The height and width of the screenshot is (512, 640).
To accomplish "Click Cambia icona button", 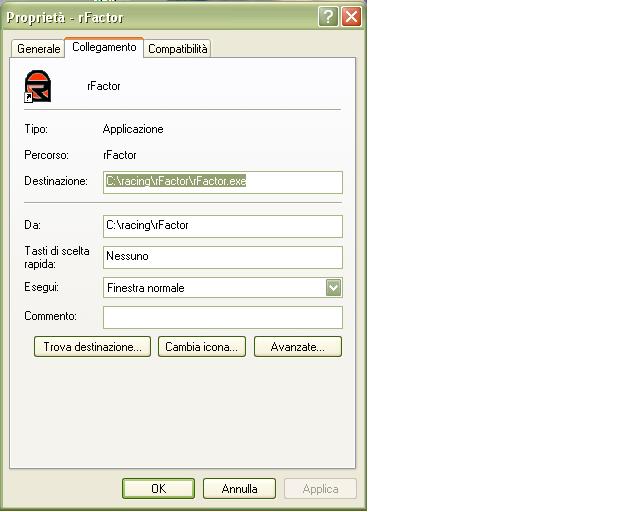I will [x=202, y=347].
